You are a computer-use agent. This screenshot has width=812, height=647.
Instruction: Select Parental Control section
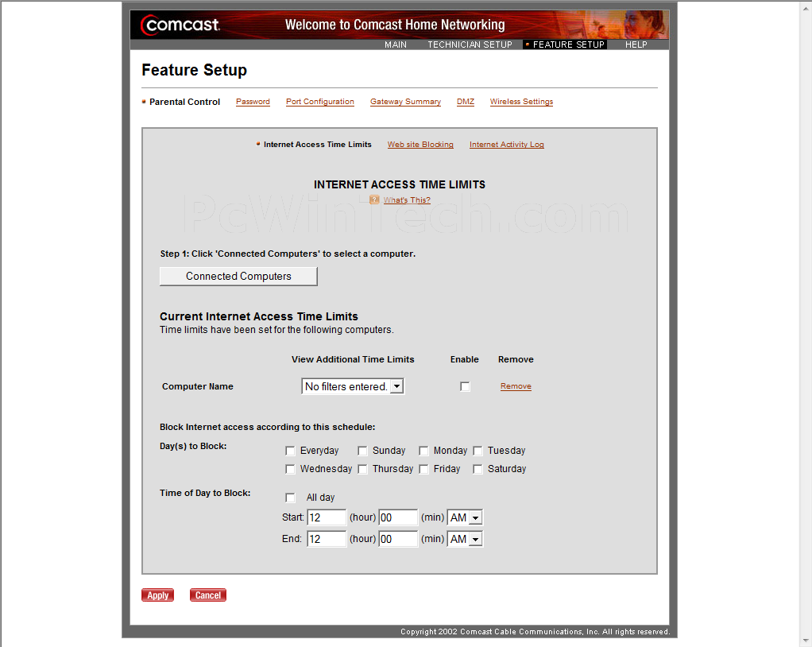tap(184, 102)
